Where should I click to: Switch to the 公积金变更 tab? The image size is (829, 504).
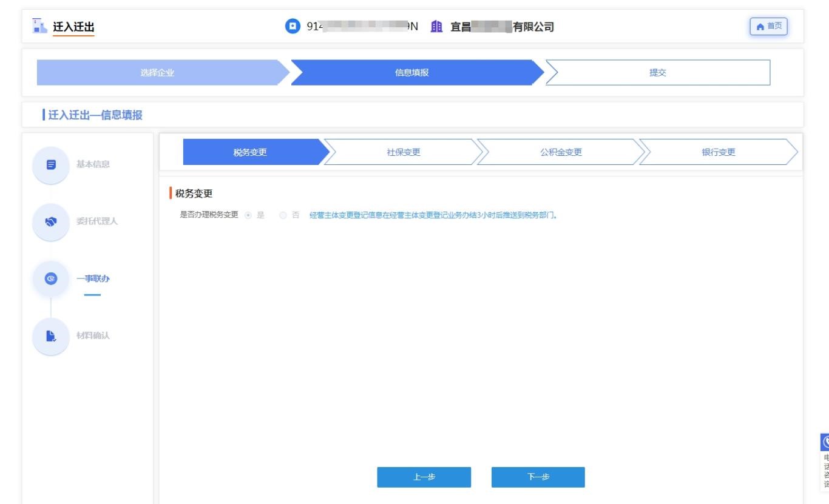tap(561, 152)
